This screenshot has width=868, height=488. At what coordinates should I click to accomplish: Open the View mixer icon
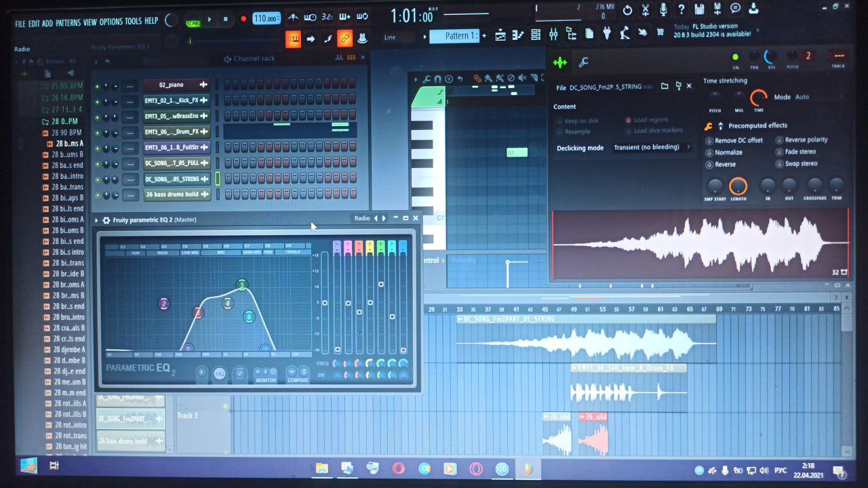(553, 34)
